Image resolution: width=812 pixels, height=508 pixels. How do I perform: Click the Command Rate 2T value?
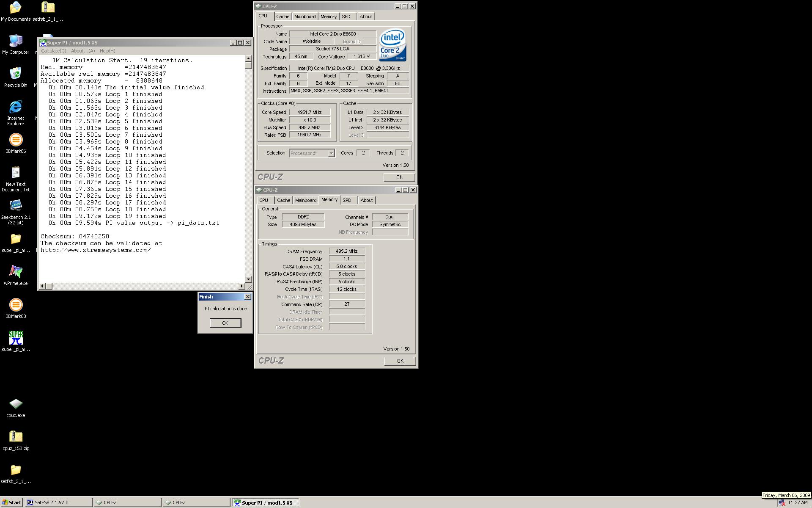[347, 304]
